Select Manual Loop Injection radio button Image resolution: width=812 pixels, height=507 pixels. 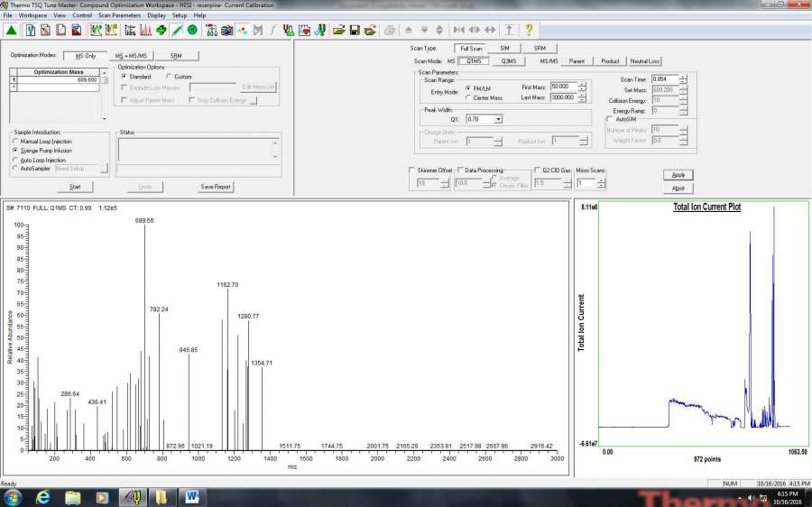coord(14,142)
